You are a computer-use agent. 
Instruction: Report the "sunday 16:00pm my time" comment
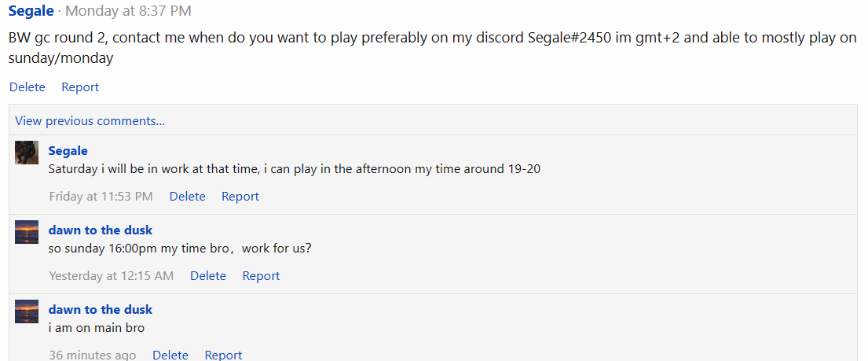[x=261, y=276]
